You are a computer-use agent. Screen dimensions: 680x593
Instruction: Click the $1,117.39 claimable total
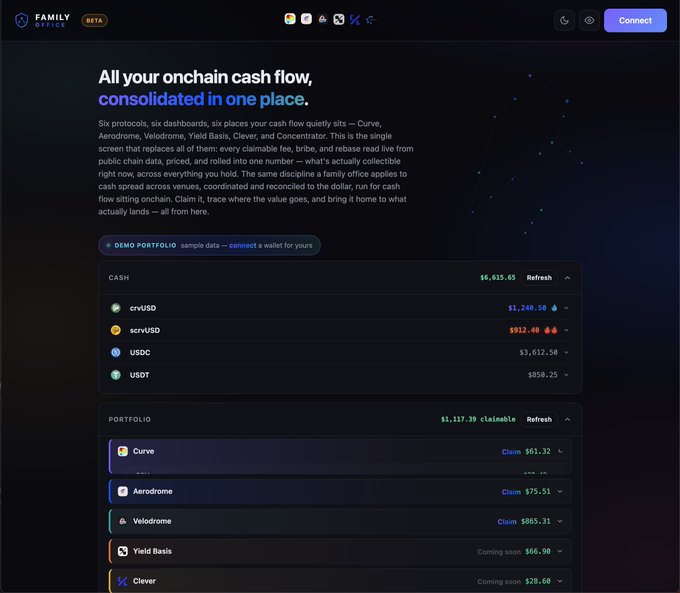click(x=478, y=419)
